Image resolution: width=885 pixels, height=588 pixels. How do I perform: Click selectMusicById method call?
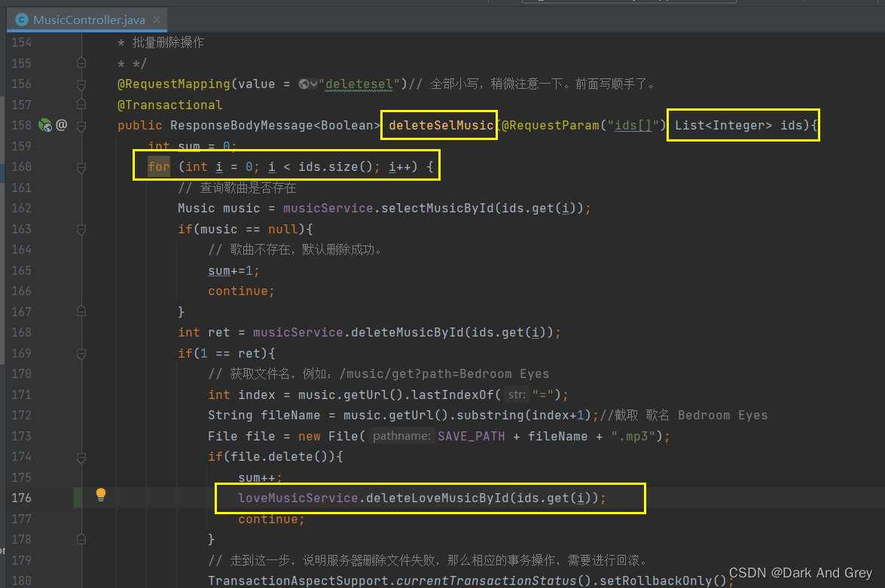(438, 209)
